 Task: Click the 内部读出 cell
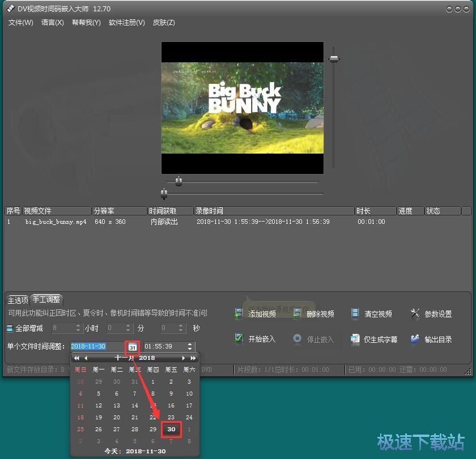(x=164, y=222)
